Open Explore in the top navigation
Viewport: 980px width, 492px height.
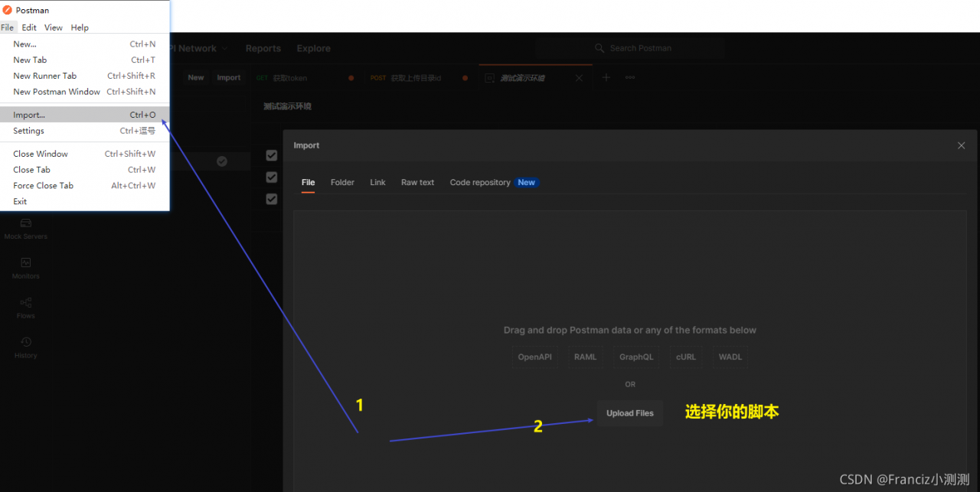point(314,48)
